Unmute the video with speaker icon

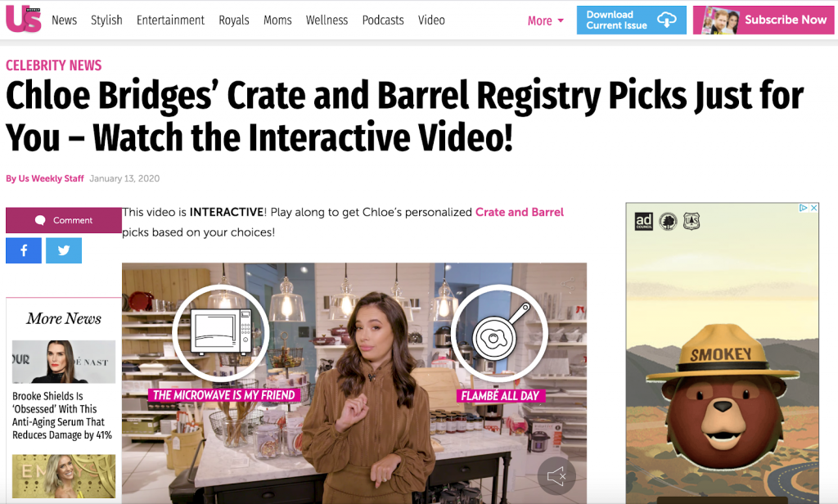[556, 475]
